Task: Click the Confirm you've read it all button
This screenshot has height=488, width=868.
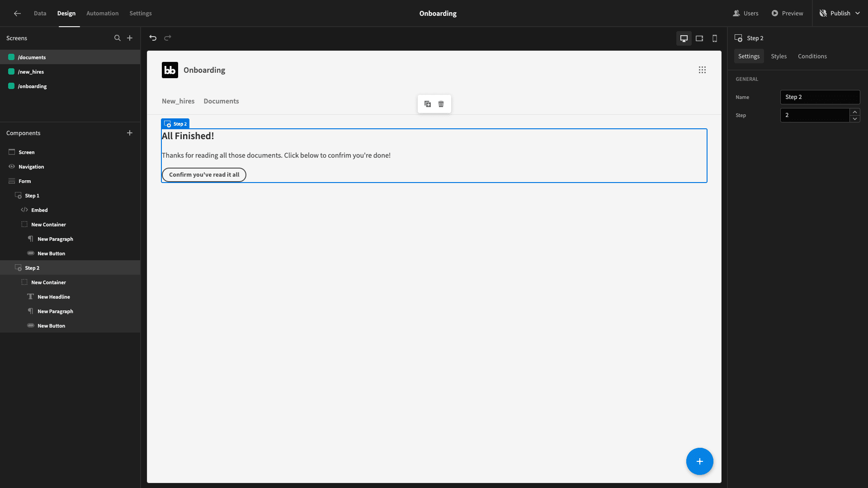Action: (204, 175)
